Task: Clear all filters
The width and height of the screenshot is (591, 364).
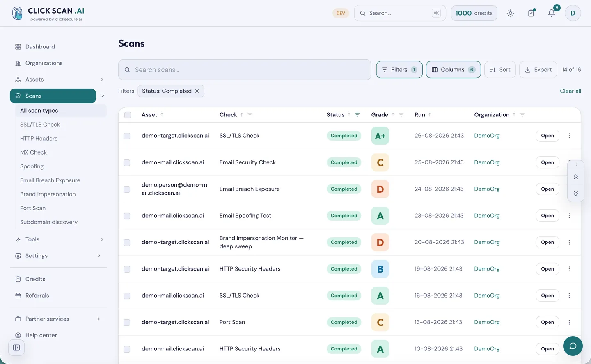Action: pos(570,91)
